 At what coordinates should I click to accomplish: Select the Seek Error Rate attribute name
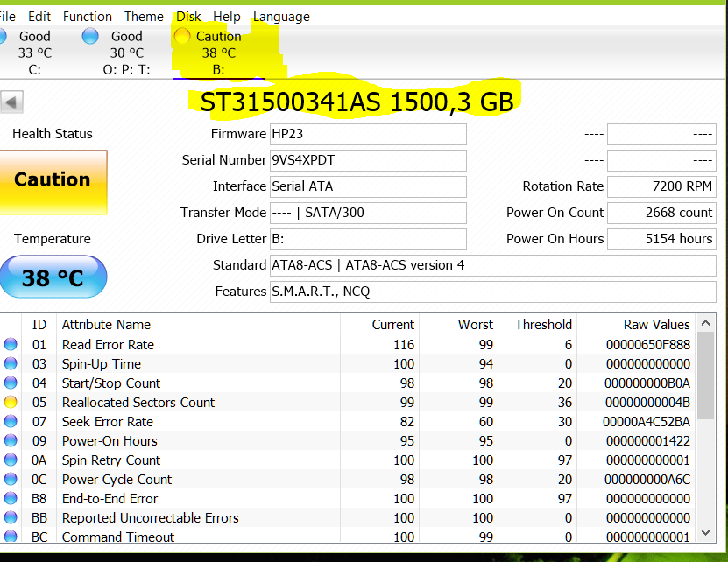pyautogui.click(x=108, y=422)
